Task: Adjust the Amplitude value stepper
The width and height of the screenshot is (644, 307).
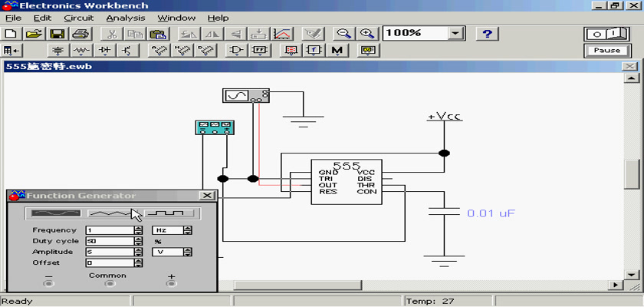Action: click(139, 252)
